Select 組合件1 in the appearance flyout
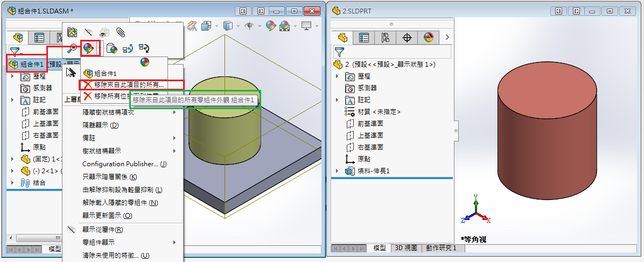This screenshot has height=262, width=644. click(100, 74)
